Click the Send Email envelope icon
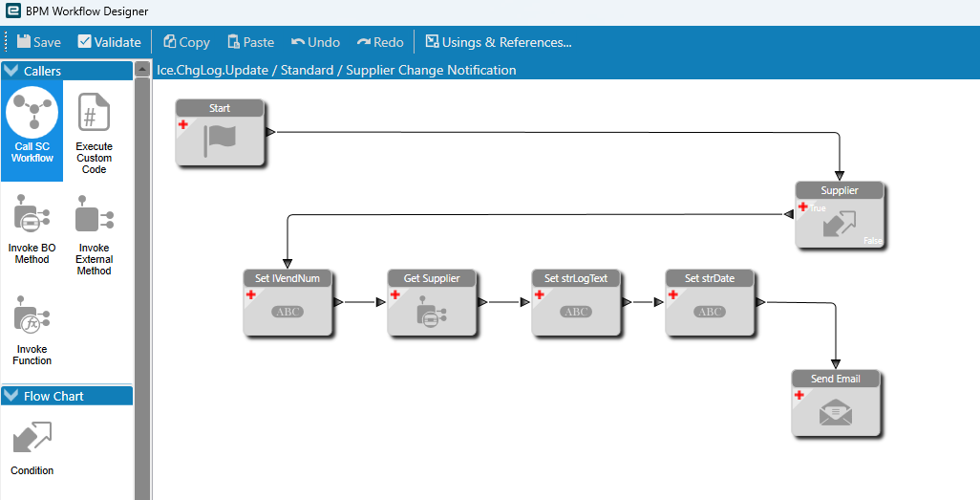 (836, 414)
